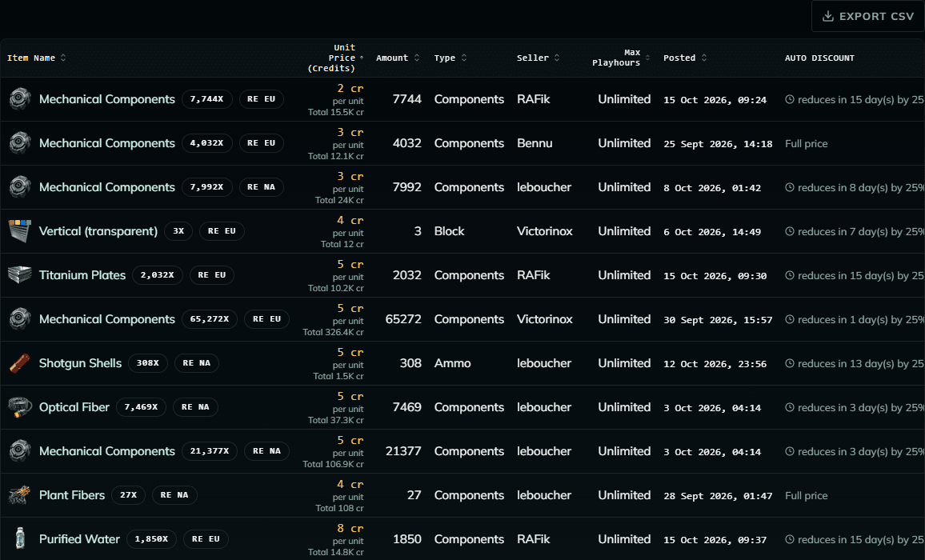
Task: Click the 'Block' type cell
Action: coord(449,231)
